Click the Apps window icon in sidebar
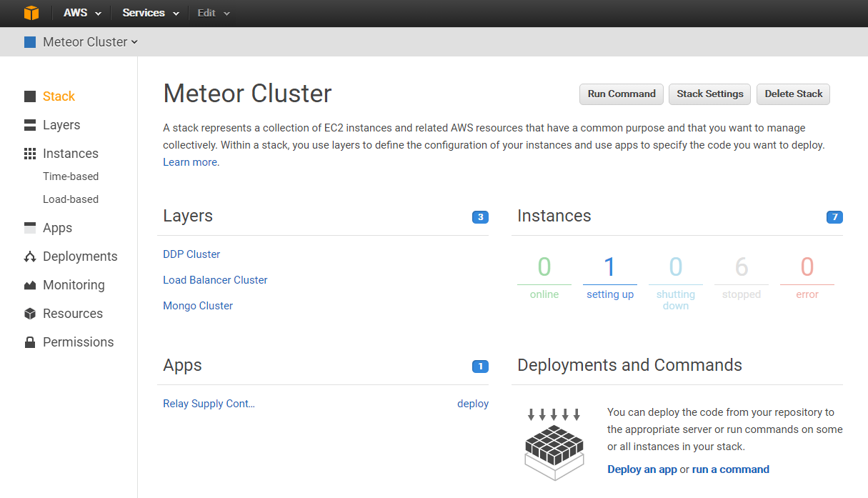 (30, 228)
